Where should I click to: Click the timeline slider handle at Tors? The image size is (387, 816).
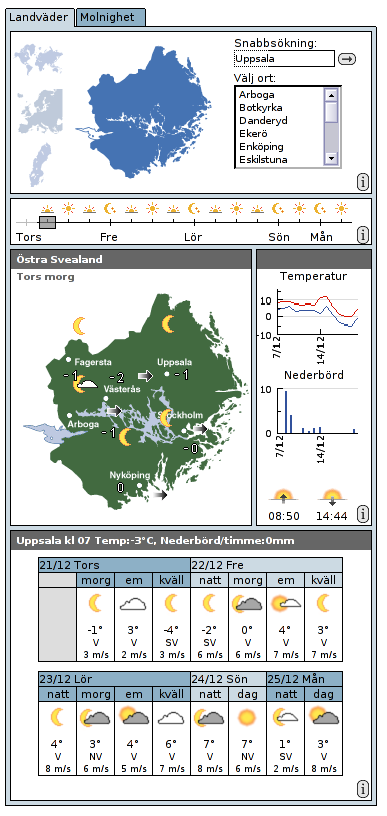(47, 222)
